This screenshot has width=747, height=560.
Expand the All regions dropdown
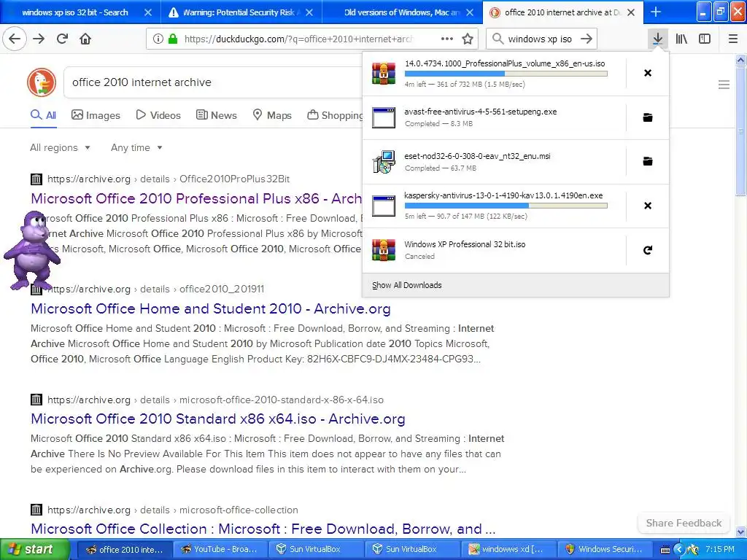[x=60, y=147]
